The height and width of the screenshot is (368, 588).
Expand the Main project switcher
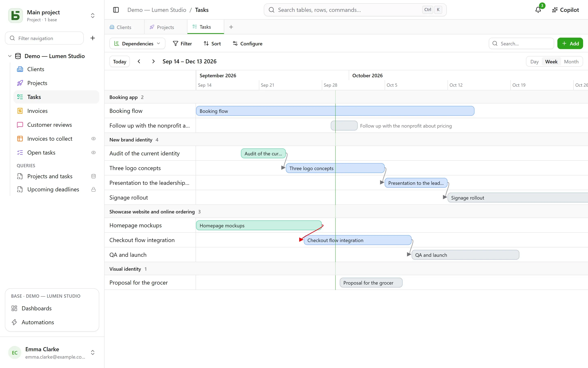coord(92,16)
